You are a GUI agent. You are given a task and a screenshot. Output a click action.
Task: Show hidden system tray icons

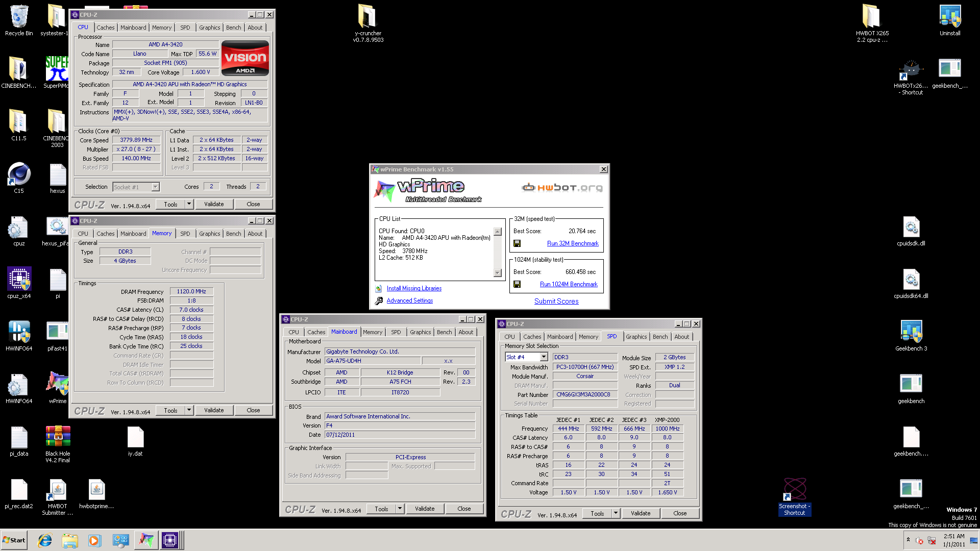[908, 539]
